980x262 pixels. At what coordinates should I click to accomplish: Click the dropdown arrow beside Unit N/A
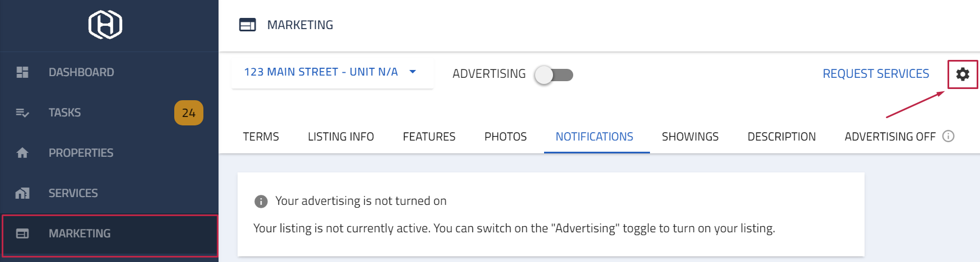coord(413,72)
